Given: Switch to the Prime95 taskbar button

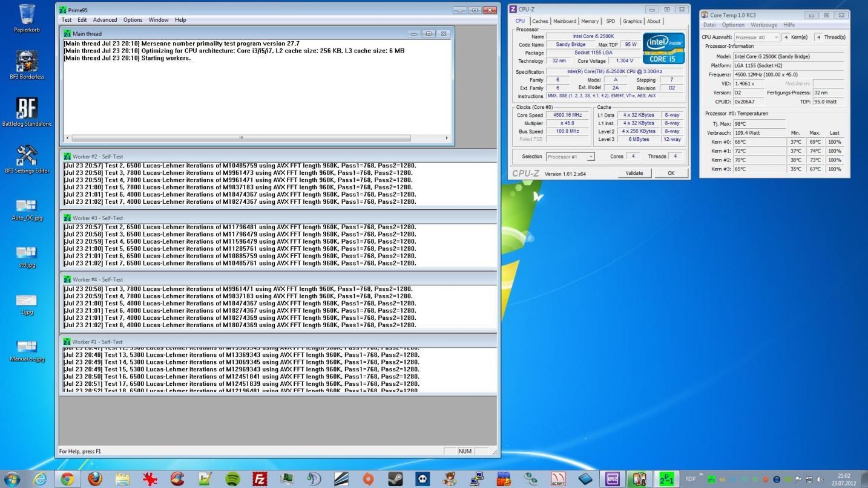Looking at the screenshot, I should [x=666, y=479].
